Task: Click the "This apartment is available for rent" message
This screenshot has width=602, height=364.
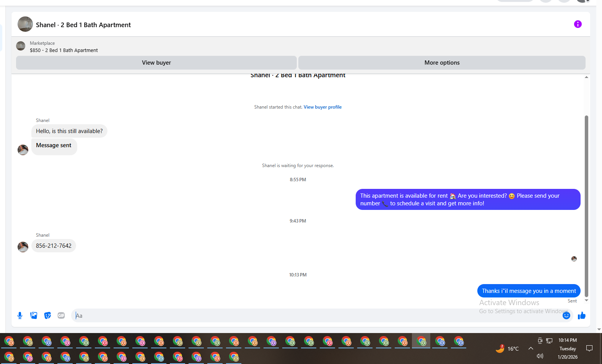Action: [x=468, y=199]
